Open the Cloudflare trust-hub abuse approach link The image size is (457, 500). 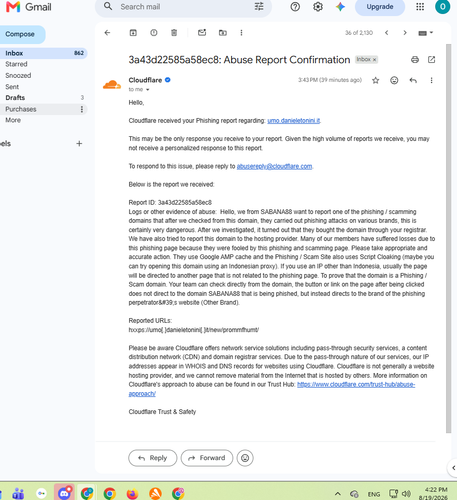(356, 385)
